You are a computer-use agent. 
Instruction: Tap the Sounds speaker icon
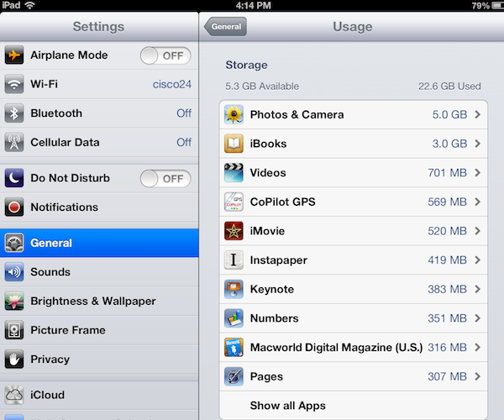click(13, 272)
